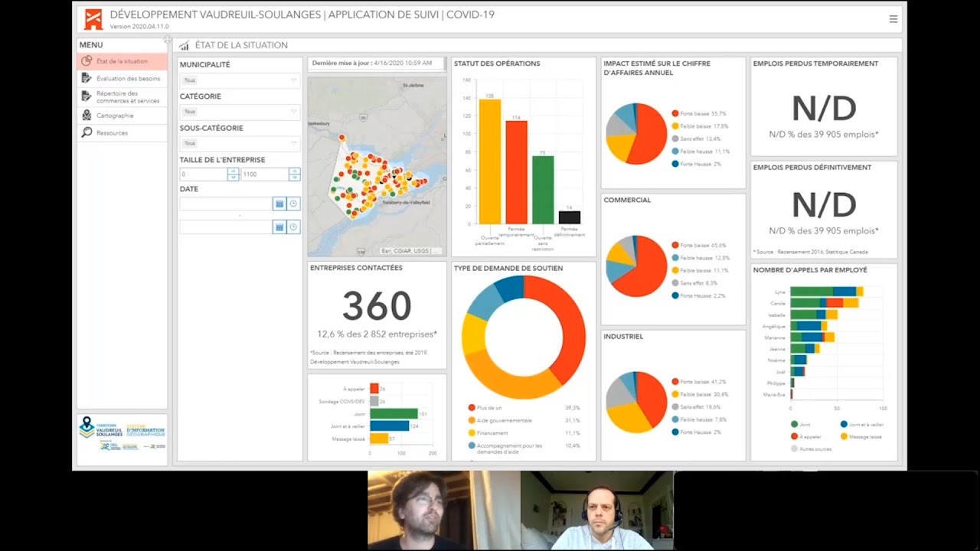Open the hamburger menu in the header
The image size is (980, 551).
tap(893, 19)
